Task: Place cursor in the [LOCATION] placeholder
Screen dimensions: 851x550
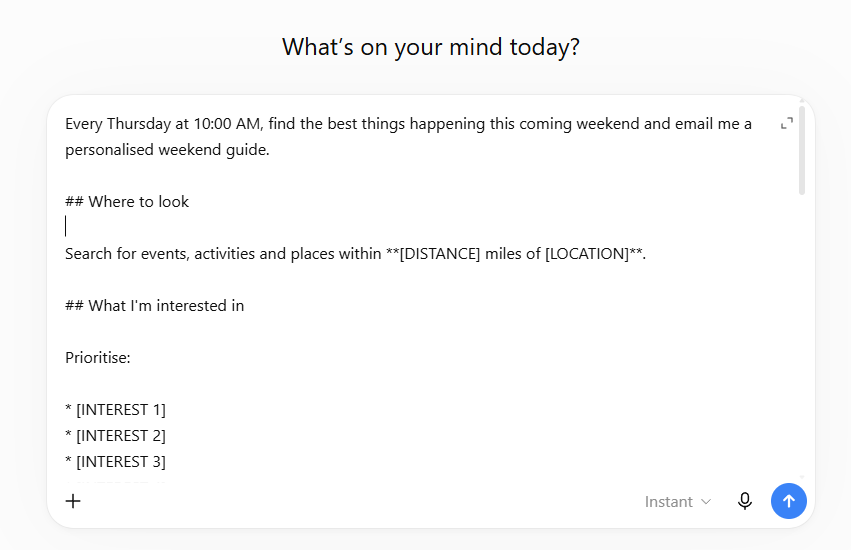Action: coord(587,254)
